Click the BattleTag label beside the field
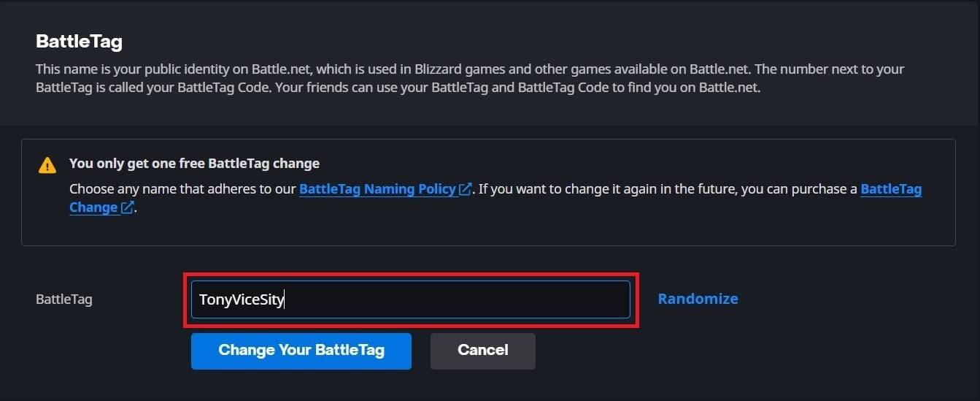 (64, 299)
